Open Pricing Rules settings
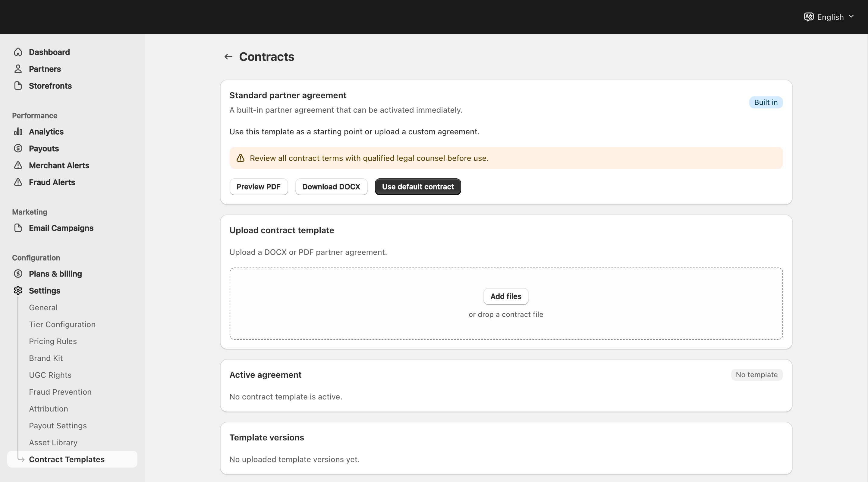This screenshot has width=868, height=482. [53, 341]
